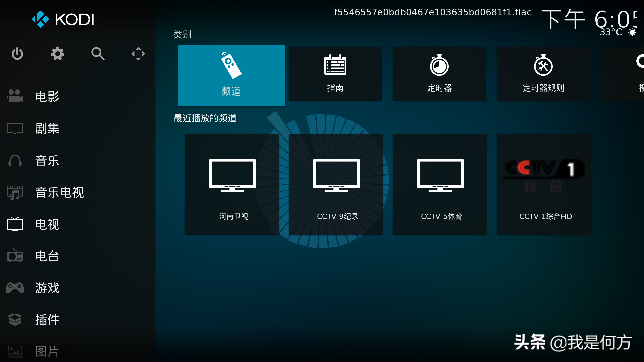Open the 频道 channels category tile
The image size is (644, 362).
(231, 75)
